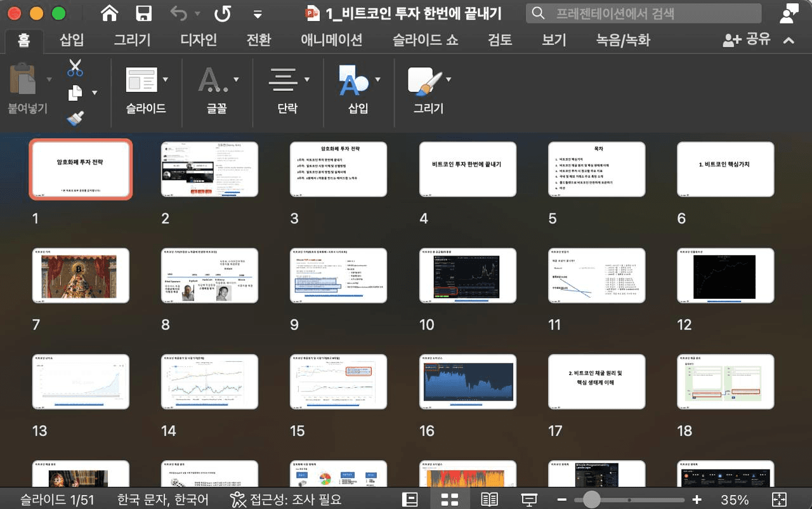The image size is (812, 509).
Task: Undo the last action
Action: click(180, 13)
